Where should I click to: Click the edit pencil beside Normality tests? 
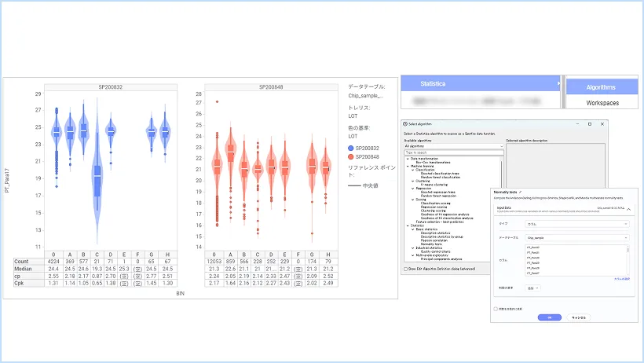tap(521, 192)
